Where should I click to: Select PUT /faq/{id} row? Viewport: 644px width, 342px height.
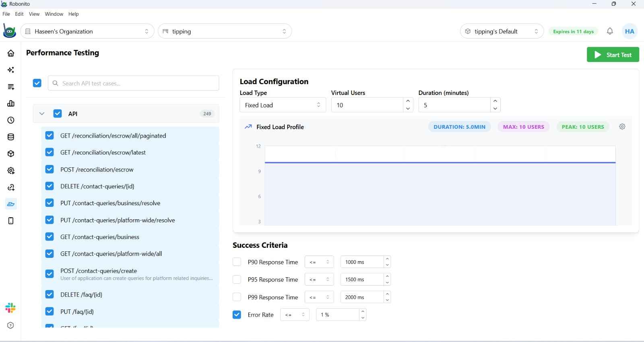coord(130,311)
